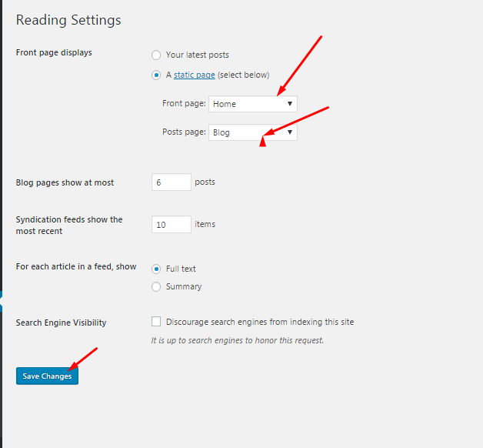
Task: Focus the Syndication feeds items number field
Action: [x=172, y=225]
